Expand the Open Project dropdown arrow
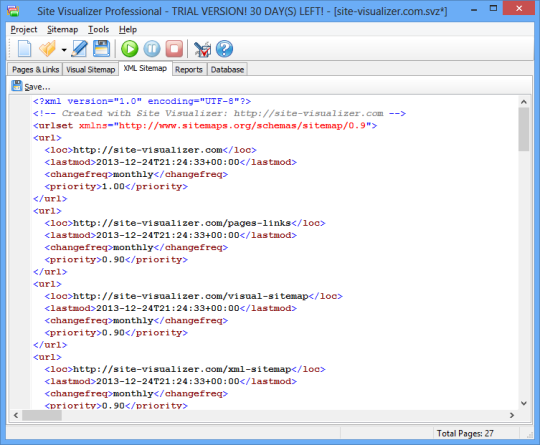The image size is (540, 445). 64,50
